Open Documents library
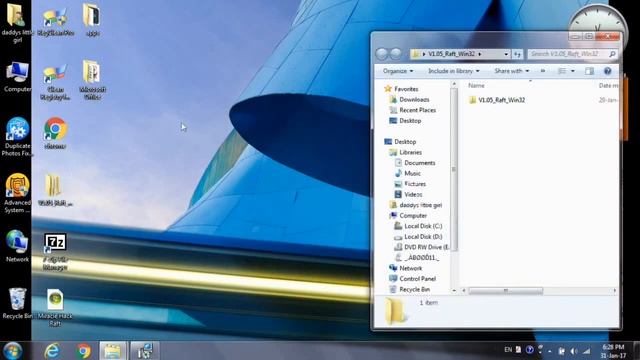 click(x=415, y=163)
